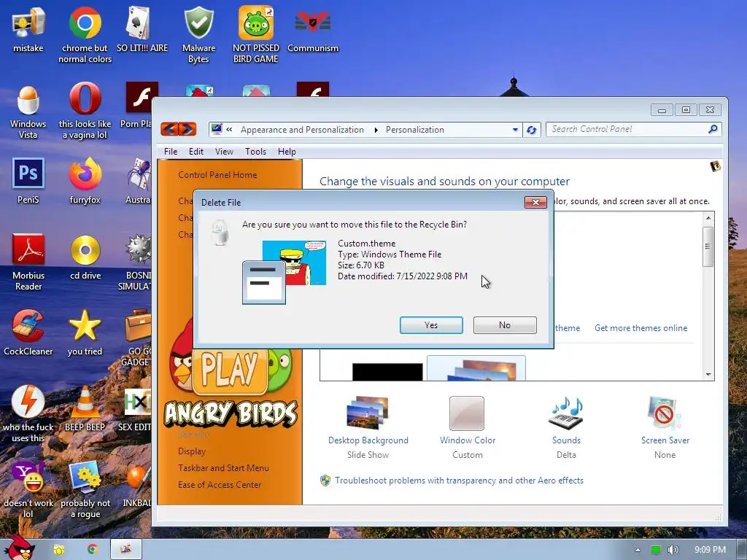Click the theme list scroll up arrow
This screenshot has width=747, height=560.
pyautogui.click(x=708, y=217)
